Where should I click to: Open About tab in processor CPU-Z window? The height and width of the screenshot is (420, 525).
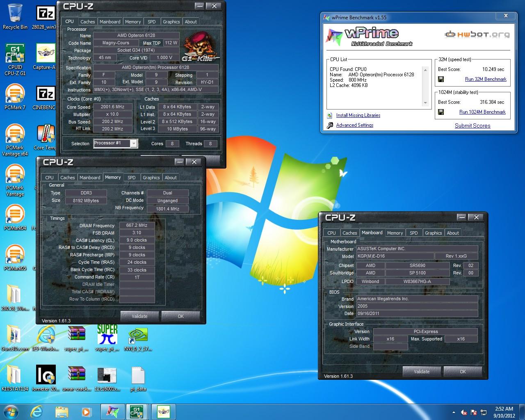(x=191, y=22)
